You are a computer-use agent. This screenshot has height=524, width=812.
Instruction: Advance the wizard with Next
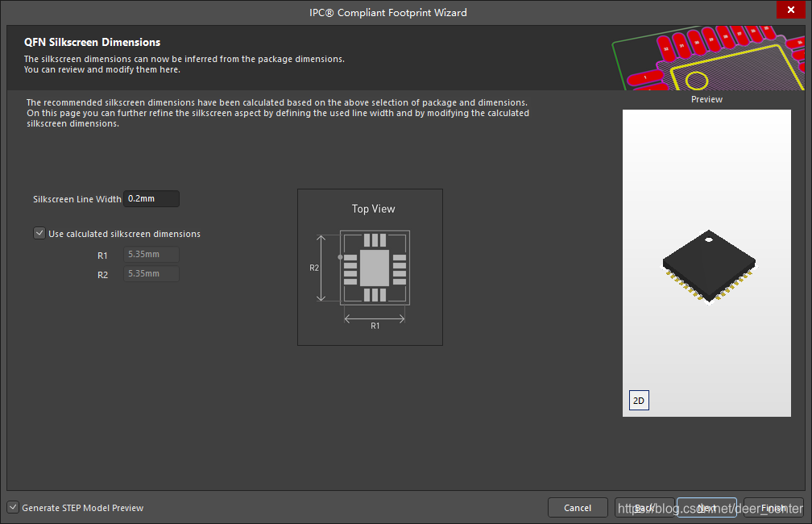[x=706, y=508]
